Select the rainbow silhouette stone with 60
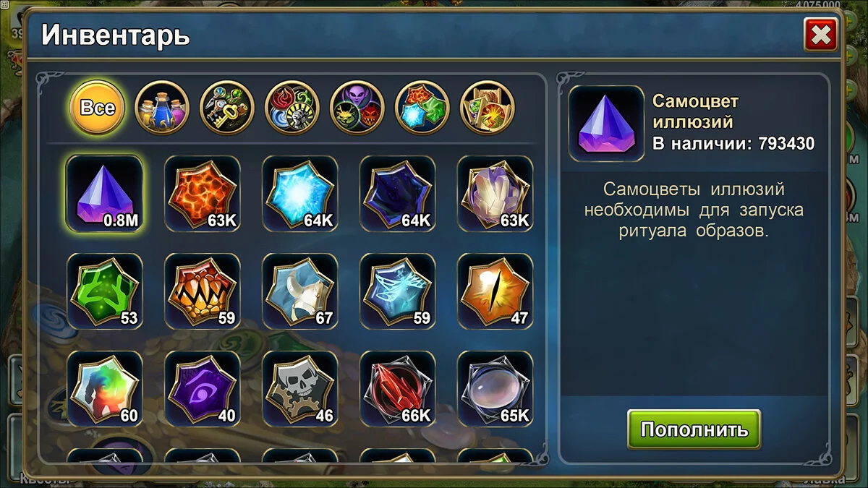 pyautogui.click(x=104, y=389)
